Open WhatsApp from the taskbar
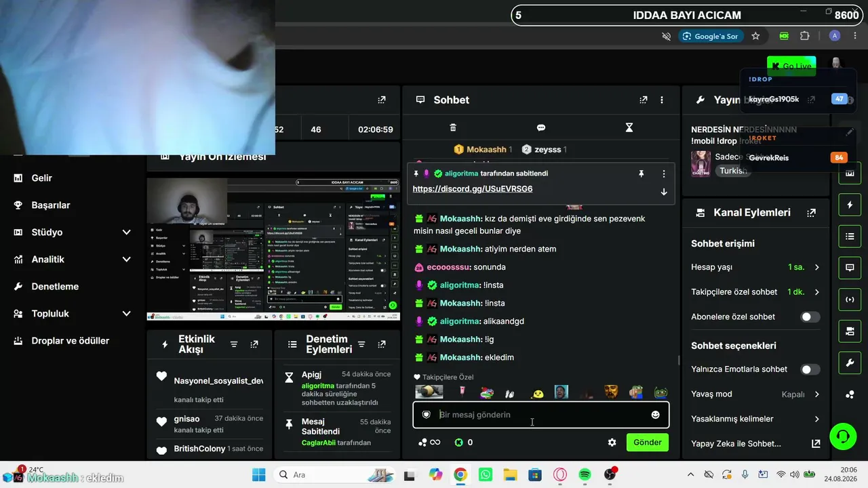Viewport: 868px width, 488px height. pyautogui.click(x=485, y=474)
